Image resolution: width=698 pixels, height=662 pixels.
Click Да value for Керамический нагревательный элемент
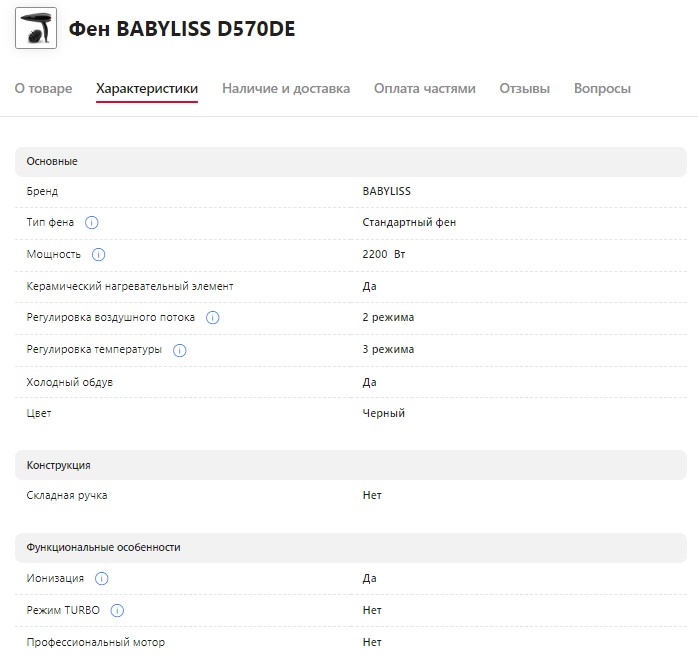pos(369,286)
